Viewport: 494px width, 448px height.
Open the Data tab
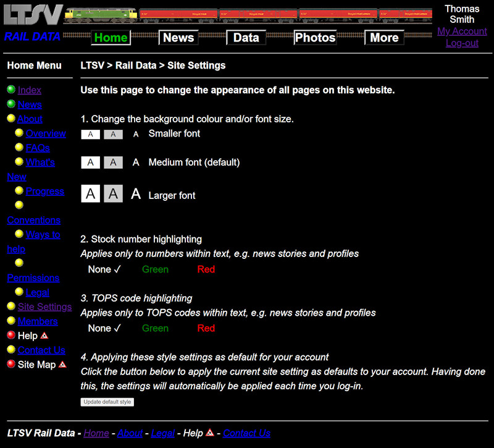click(x=246, y=38)
